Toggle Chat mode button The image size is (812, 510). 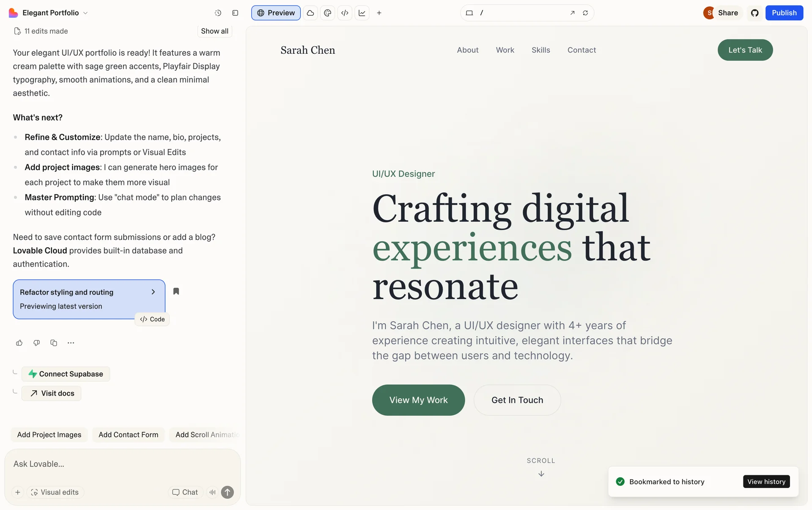coord(185,492)
